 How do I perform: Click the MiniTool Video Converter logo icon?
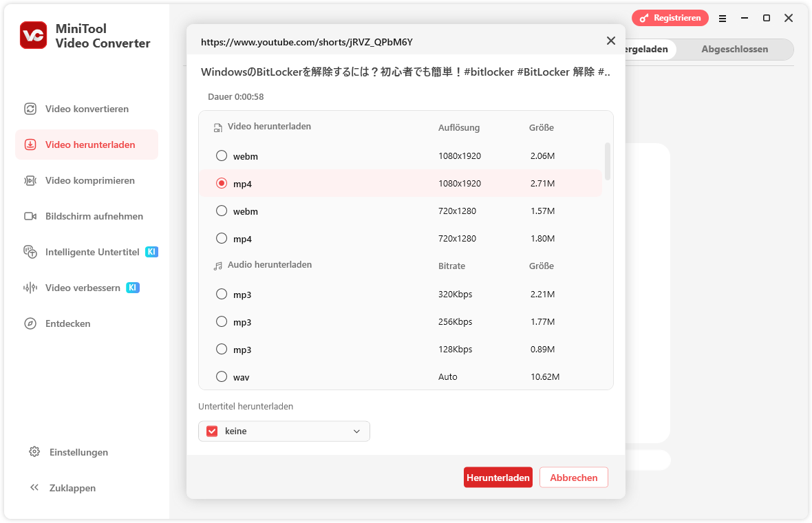pos(34,35)
